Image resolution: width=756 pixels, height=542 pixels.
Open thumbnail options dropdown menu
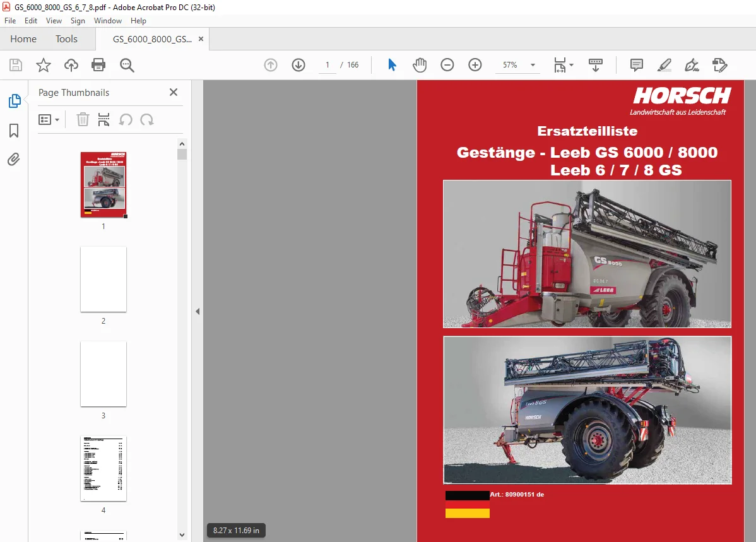[x=49, y=119]
